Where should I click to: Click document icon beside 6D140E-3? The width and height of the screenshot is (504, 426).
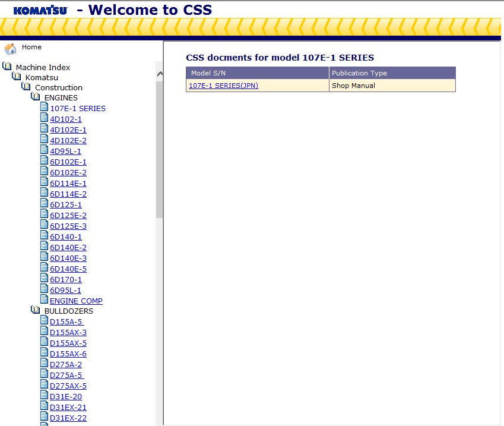45,257
